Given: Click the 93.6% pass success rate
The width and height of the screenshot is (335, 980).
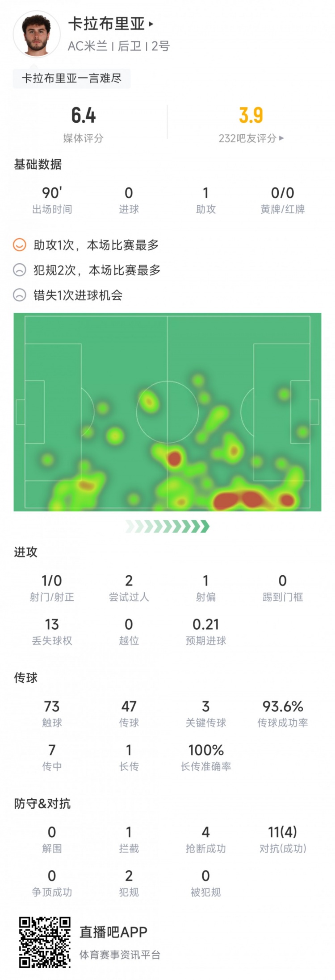Looking at the screenshot, I should [x=283, y=706].
